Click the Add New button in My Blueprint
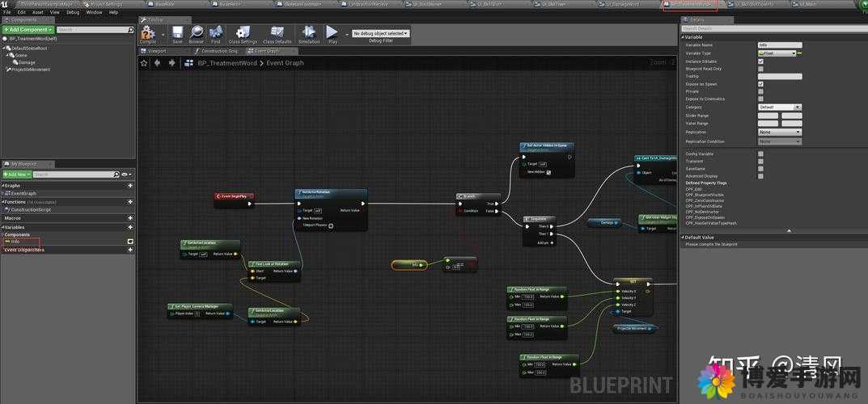 (17, 174)
